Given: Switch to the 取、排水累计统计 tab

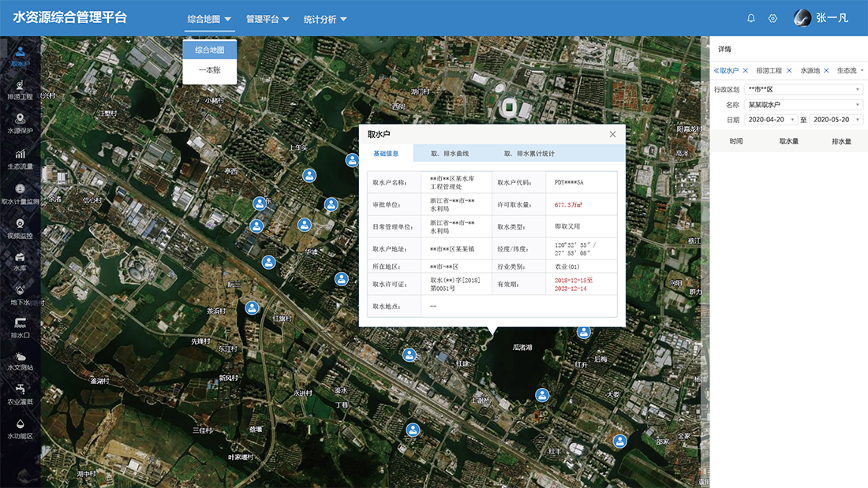Looking at the screenshot, I should point(529,154).
